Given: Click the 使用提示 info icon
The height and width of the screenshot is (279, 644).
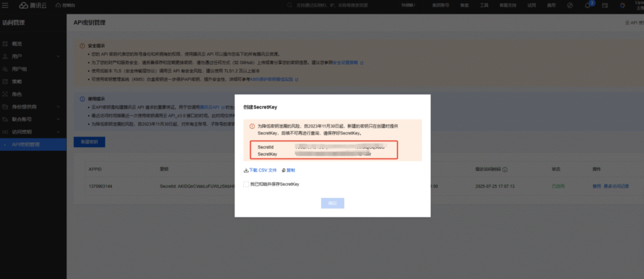Looking at the screenshot, I should click(82, 99).
